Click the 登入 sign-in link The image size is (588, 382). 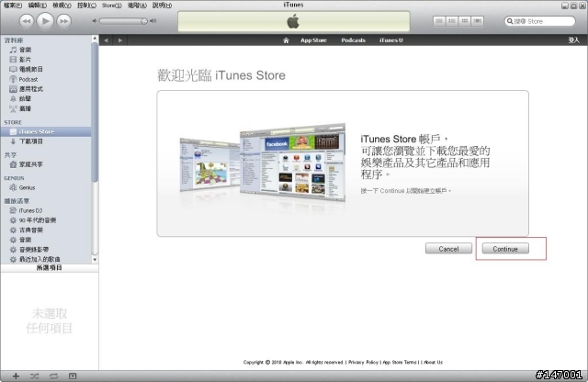point(573,40)
